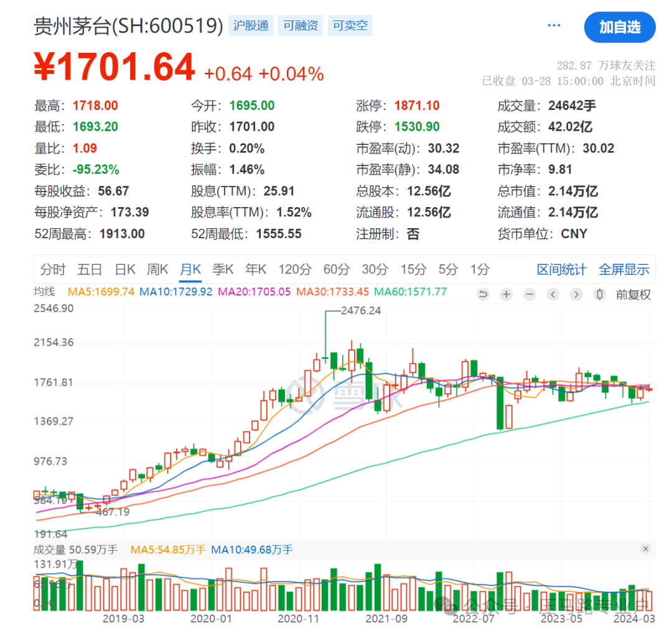
Task: Click the 2019-03 date axis label
Action: click(x=123, y=619)
